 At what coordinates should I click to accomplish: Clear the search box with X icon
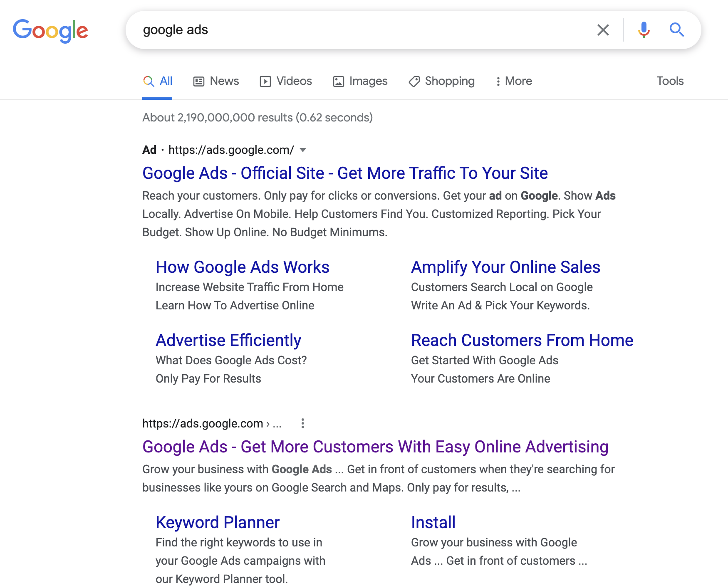[603, 30]
